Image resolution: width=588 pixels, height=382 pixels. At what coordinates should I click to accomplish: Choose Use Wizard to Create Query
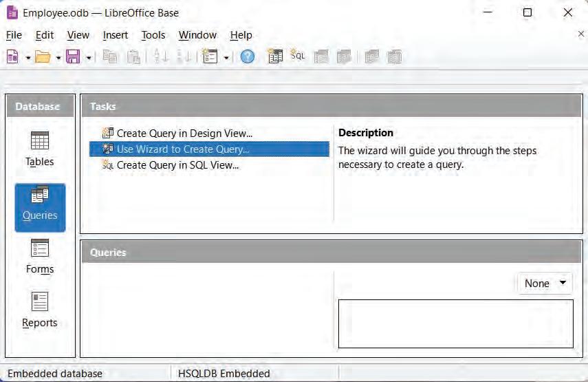(209, 149)
